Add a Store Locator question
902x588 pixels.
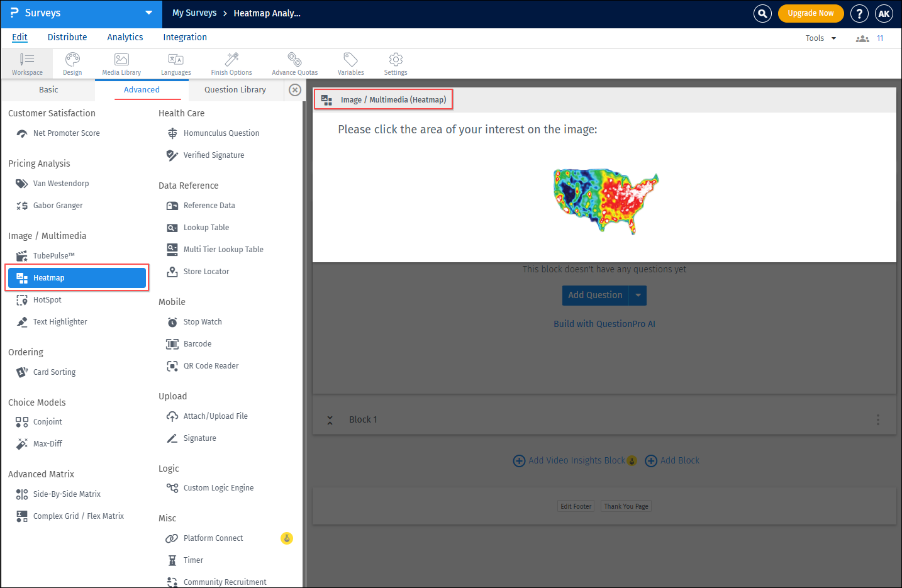(x=198, y=272)
